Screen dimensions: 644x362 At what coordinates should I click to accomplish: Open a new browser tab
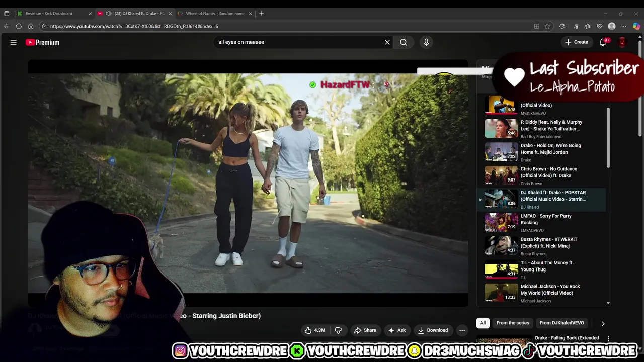point(261,13)
